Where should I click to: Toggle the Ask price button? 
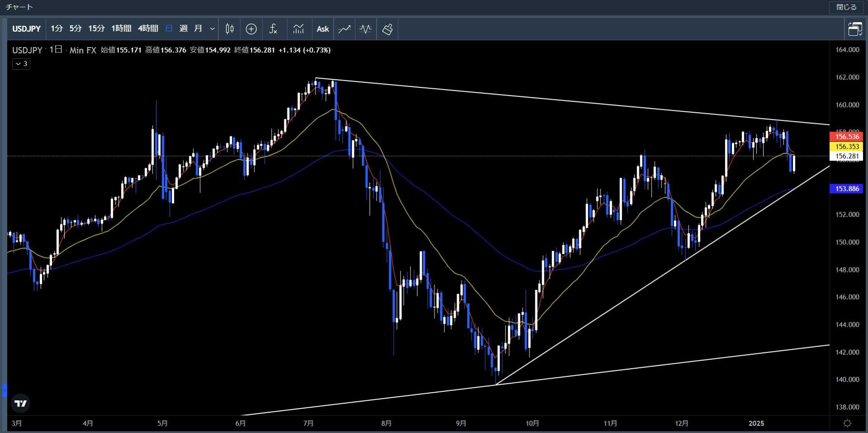(323, 29)
